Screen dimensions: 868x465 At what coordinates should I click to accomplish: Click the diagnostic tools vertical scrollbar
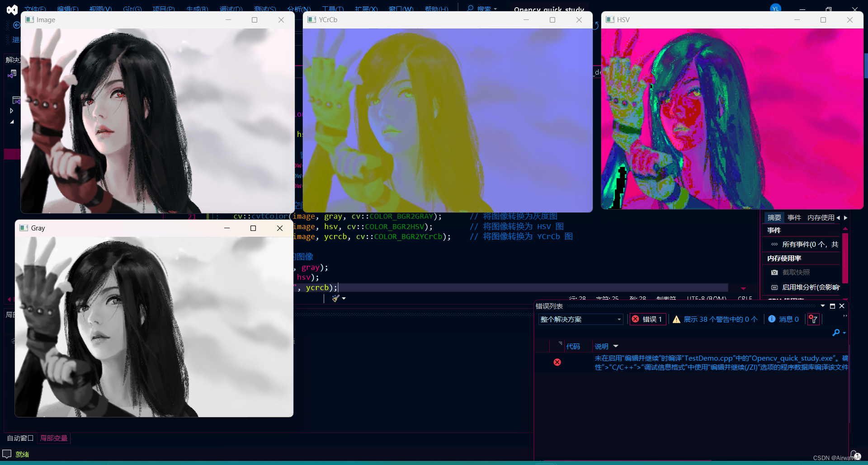(x=845, y=258)
